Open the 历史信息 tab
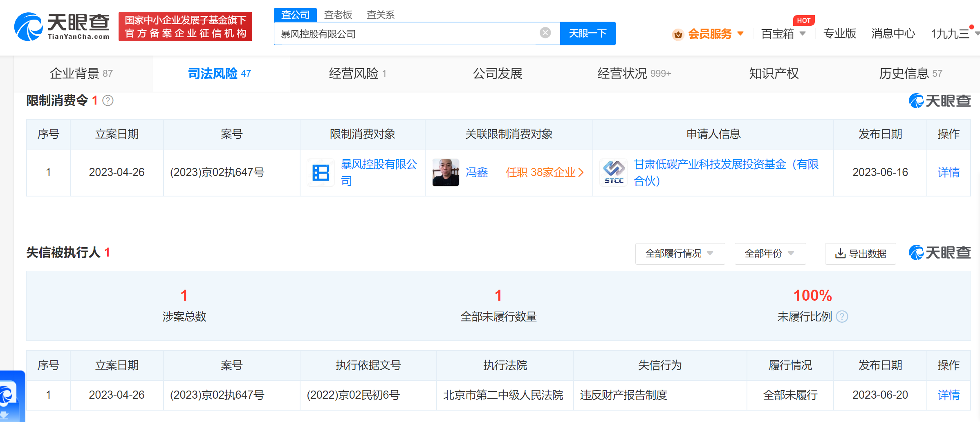Screen dimensions: 980x422 pos(911,74)
